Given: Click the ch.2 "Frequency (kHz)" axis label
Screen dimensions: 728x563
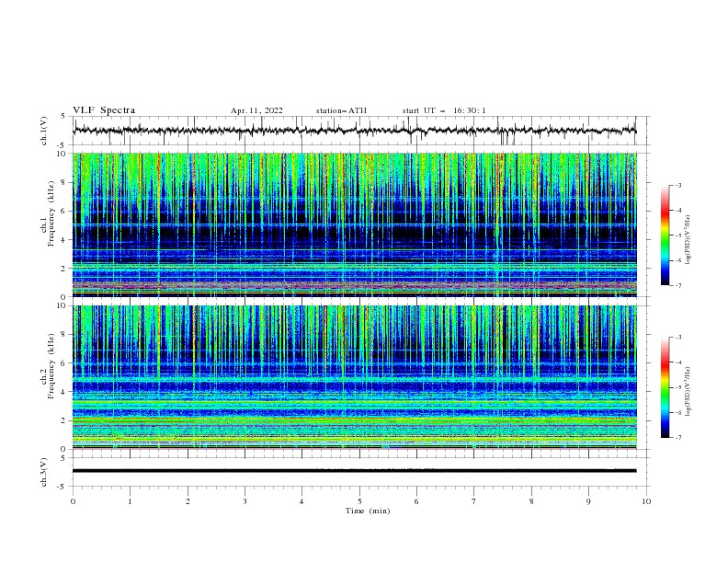Looking at the screenshot, I should tap(51, 366).
